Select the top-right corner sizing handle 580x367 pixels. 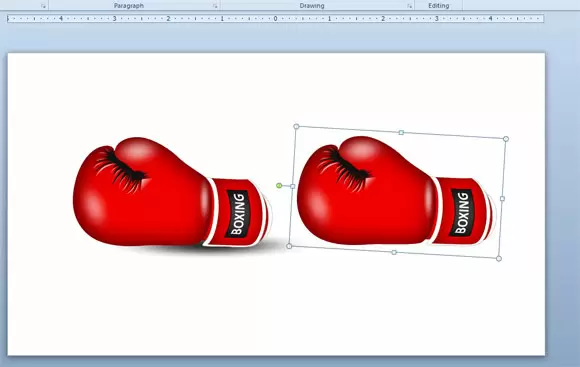[x=506, y=139]
